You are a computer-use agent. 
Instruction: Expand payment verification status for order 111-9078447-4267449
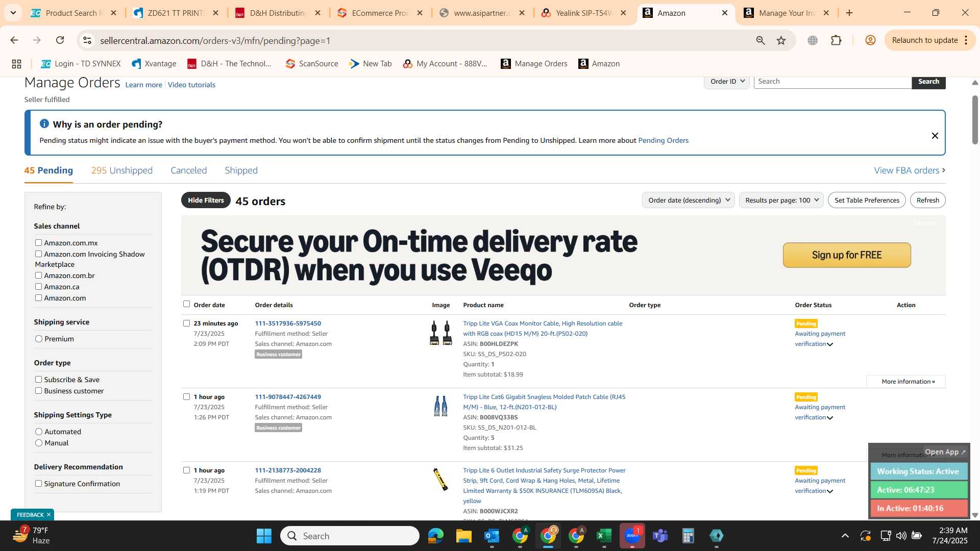(830, 418)
